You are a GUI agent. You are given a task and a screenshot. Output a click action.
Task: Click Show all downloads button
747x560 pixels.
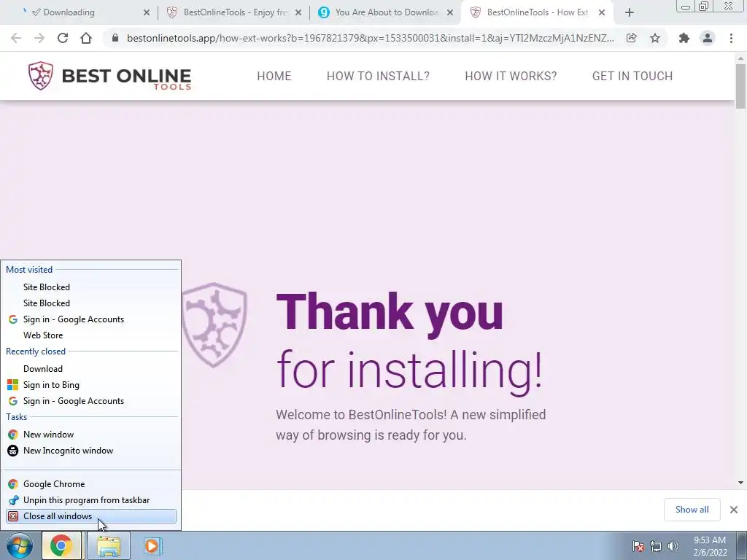(x=692, y=510)
